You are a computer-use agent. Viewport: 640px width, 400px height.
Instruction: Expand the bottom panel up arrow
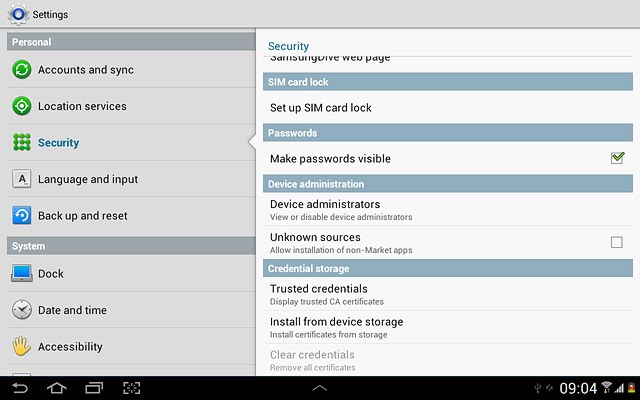coord(320,388)
